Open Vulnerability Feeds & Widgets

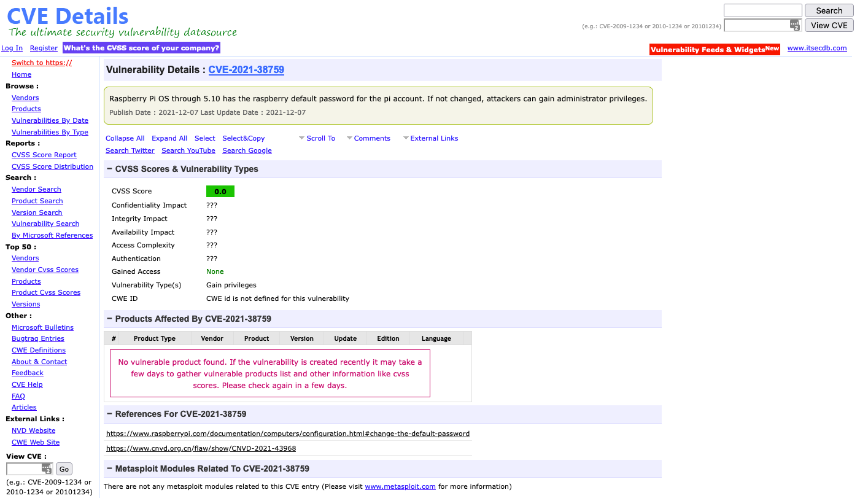(x=715, y=50)
